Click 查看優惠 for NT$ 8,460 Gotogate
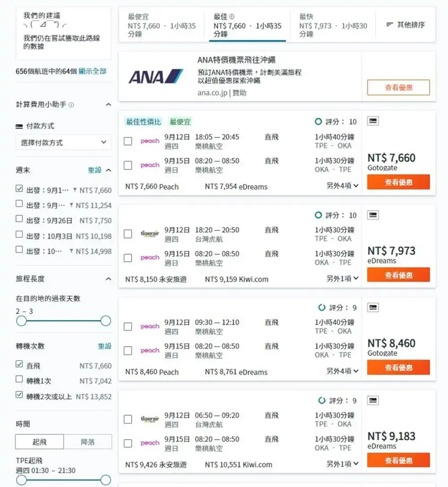The image size is (448, 487). pos(398,367)
